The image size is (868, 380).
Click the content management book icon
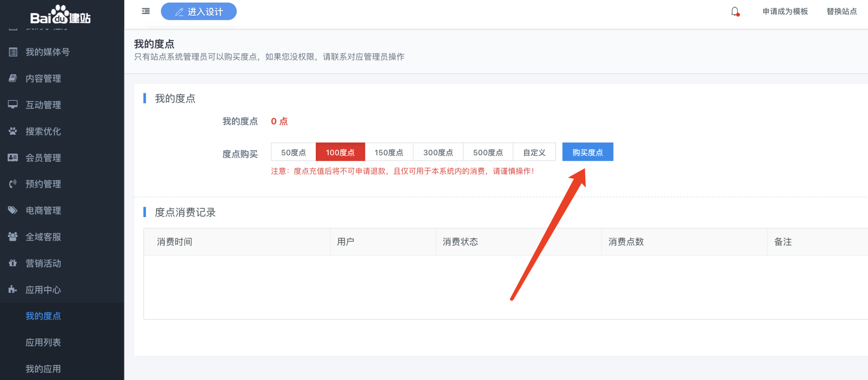pyautogui.click(x=13, y=78)
